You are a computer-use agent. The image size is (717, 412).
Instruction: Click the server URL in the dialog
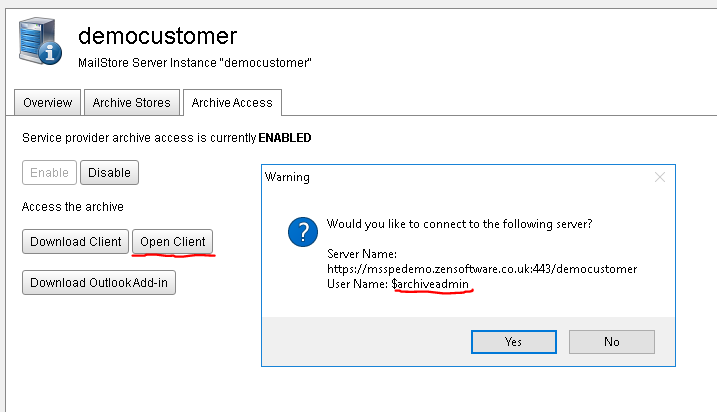click(x=482, y=269)
